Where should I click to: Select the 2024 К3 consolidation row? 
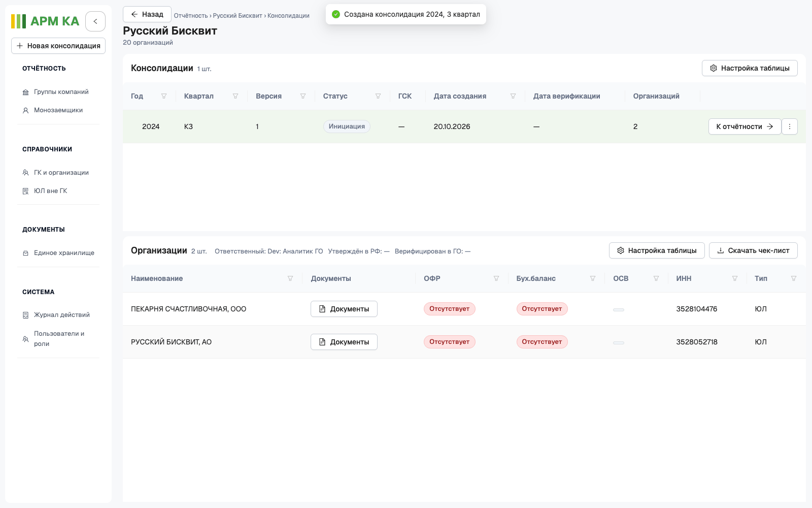point(464,126)
